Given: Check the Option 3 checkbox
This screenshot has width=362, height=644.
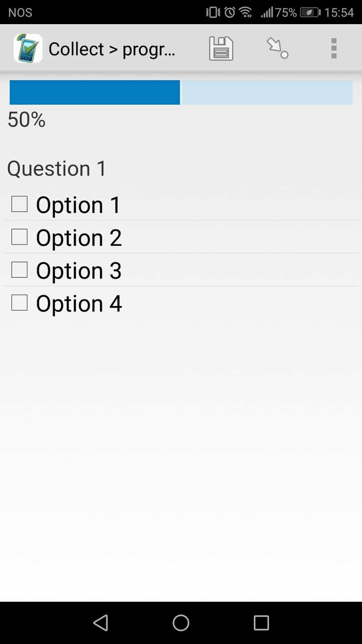Looking at the screenshot, I should pos(19,270).
